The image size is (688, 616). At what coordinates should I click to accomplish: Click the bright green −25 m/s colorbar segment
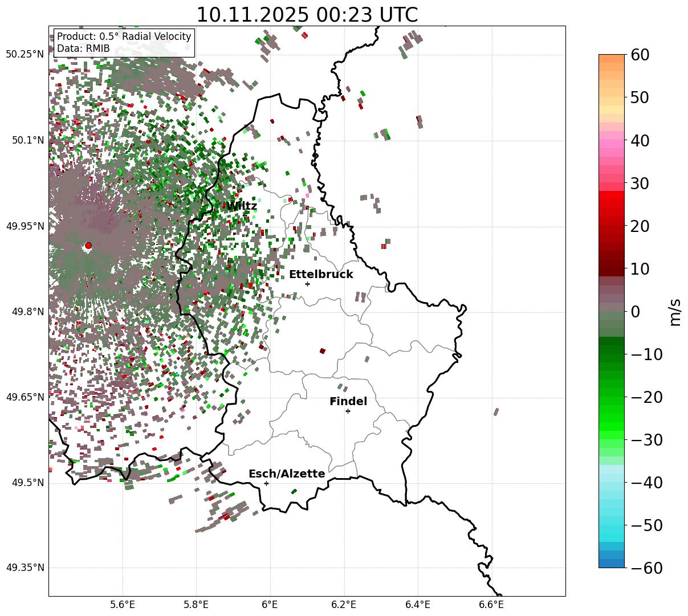[612, 418]
